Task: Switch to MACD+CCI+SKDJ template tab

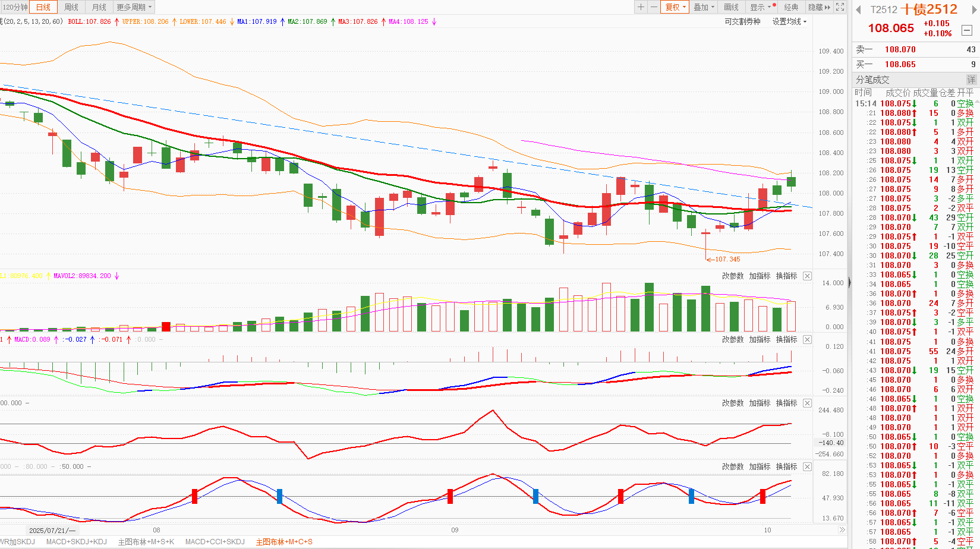Action: 215,542
